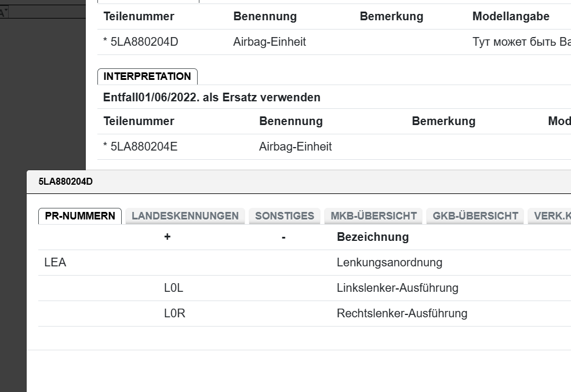Viewport: 571px width, 392px height.
Task: Click the INTERPRETATION tab
Action: (x=147, y=76)
